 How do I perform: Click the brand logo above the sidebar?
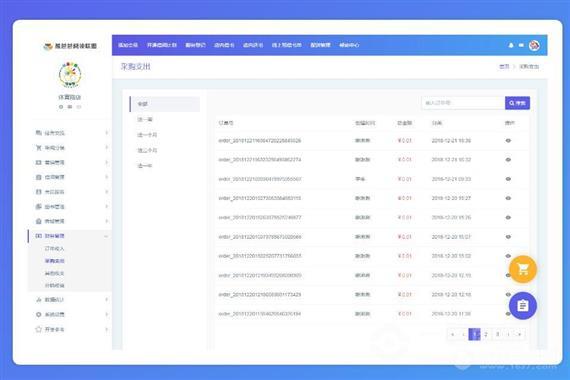point(70,46)
